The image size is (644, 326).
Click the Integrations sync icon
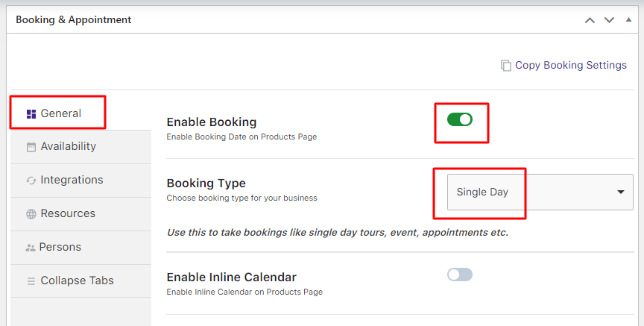(31, 181)
